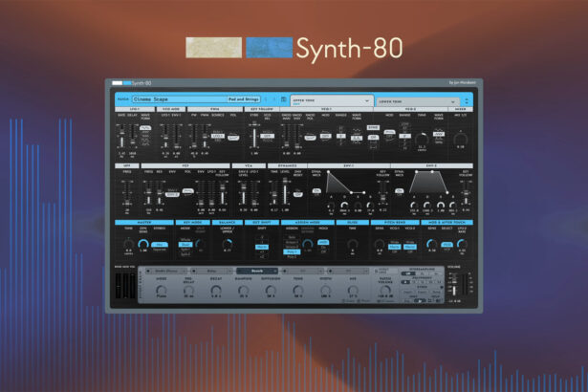
Task: Turn the LFO-2 Rate knob
Action: tap(462, 244)
